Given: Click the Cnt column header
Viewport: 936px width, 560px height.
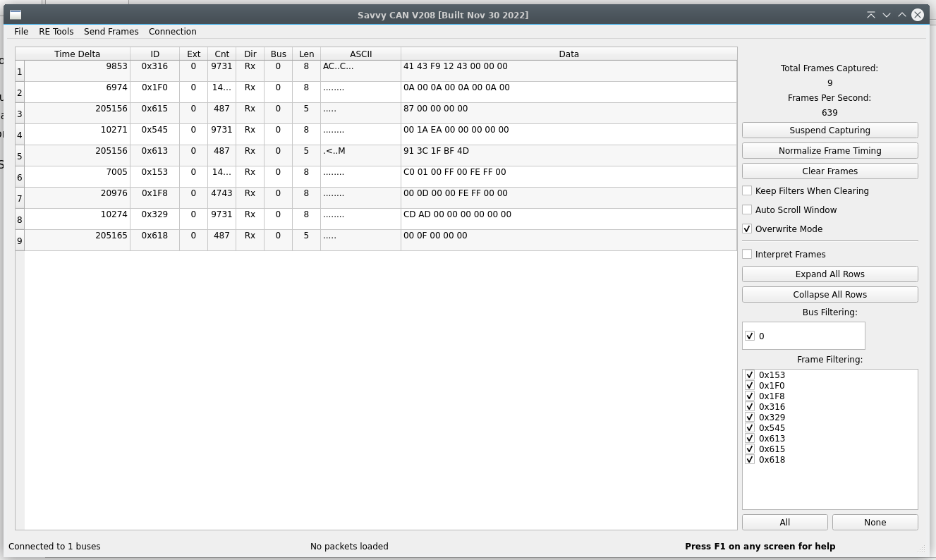Looking at the screenshot, I should (x=221, y=54).
